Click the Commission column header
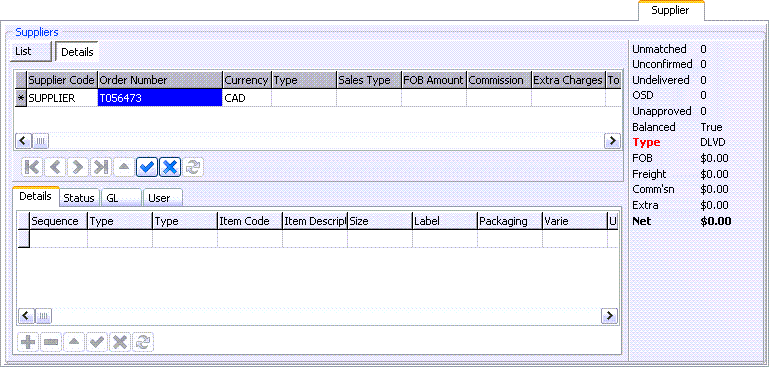 click(499, 80)
